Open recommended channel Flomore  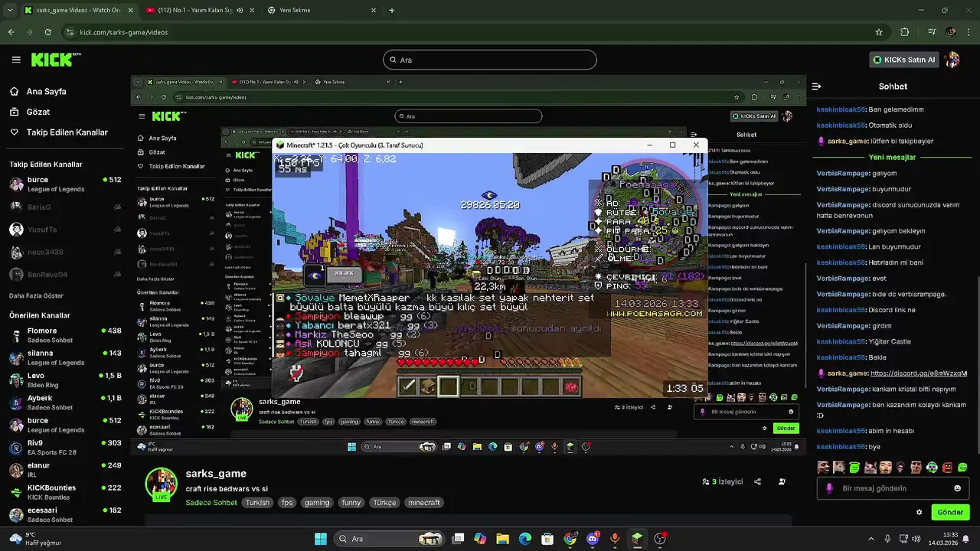(x=65, y=335)
